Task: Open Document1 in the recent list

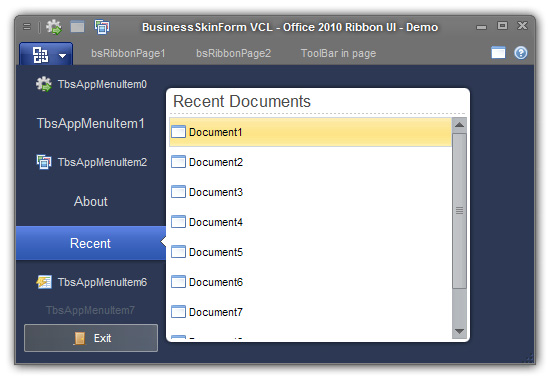Action: [310, 132]
